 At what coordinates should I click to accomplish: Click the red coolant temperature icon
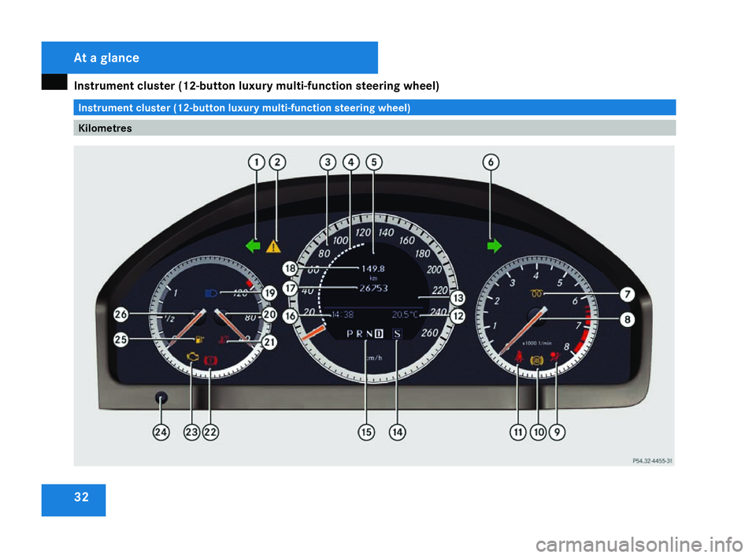[223, 340]
